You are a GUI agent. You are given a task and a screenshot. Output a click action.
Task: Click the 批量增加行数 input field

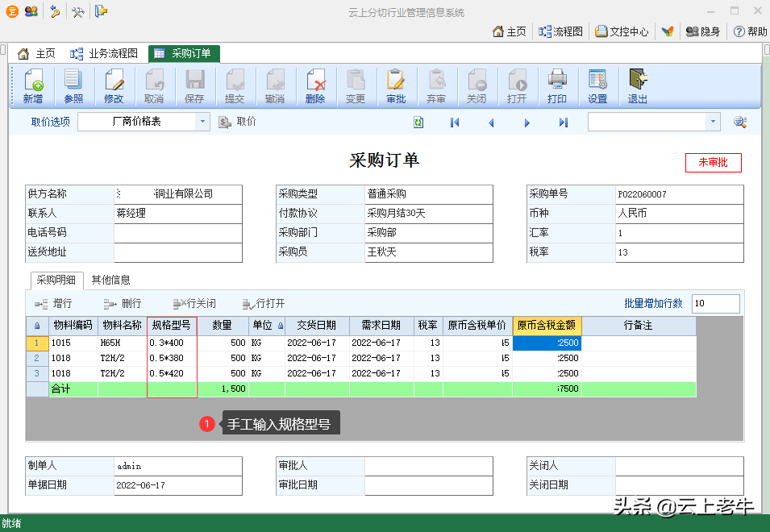[715, 304]
